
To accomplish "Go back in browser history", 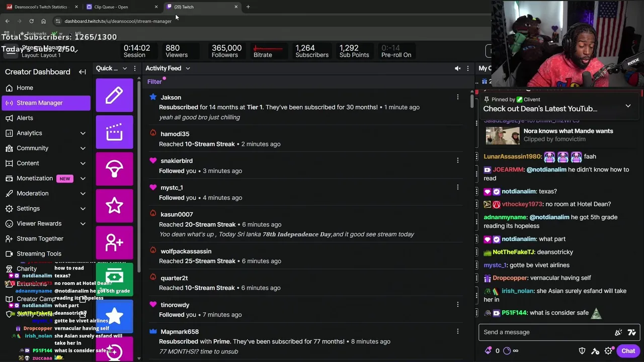I will 7,21.
